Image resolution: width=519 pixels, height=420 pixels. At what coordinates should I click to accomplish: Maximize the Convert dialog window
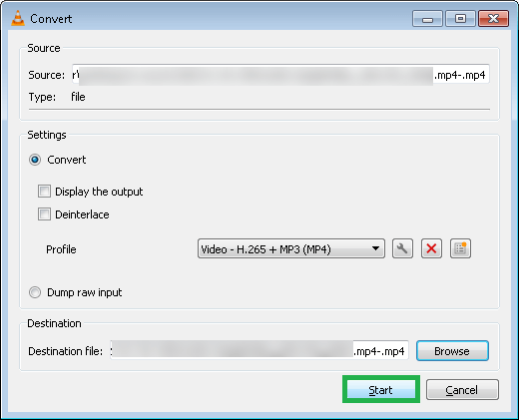[460, 19]
